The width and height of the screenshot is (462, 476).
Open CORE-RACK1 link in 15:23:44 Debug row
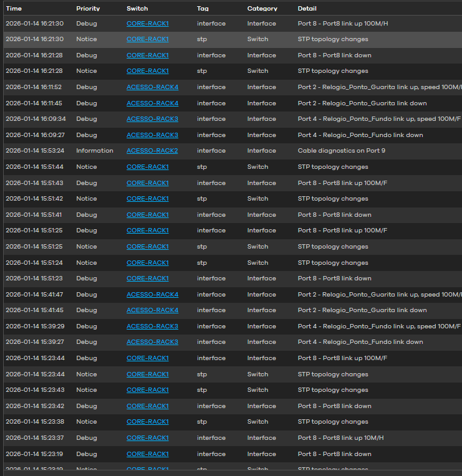(x=147, y=358)
